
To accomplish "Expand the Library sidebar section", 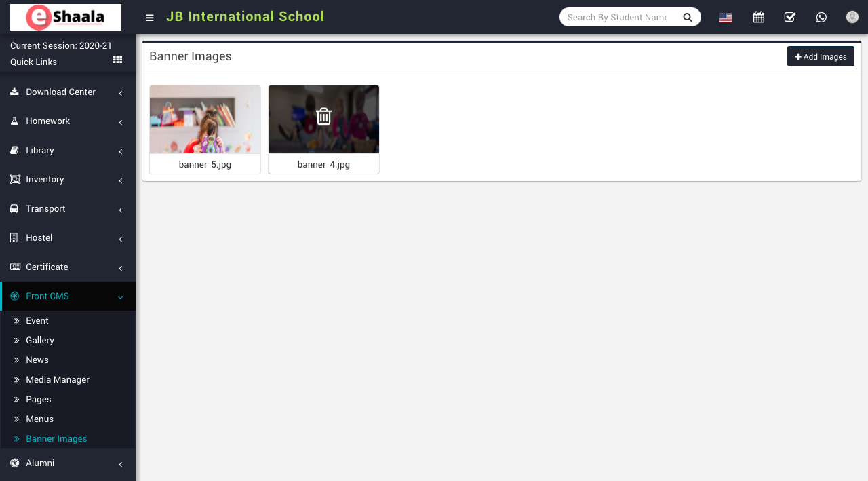I will tap(67, 151).
